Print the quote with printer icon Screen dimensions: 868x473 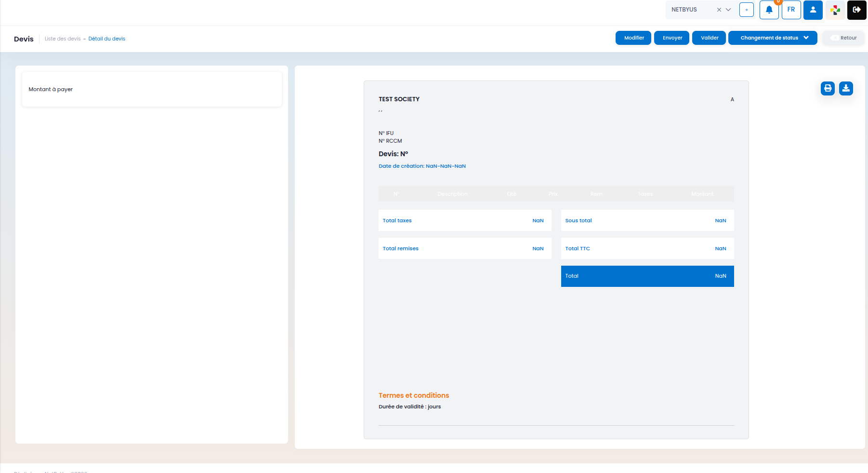point(828,88)
